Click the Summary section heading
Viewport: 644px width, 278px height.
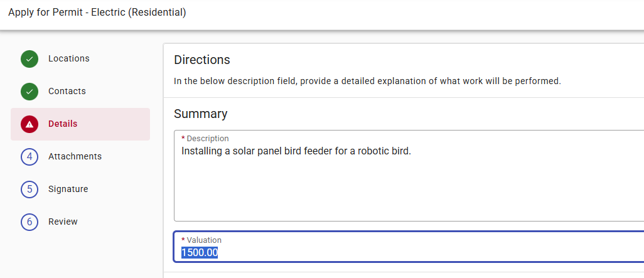(200, 114)
